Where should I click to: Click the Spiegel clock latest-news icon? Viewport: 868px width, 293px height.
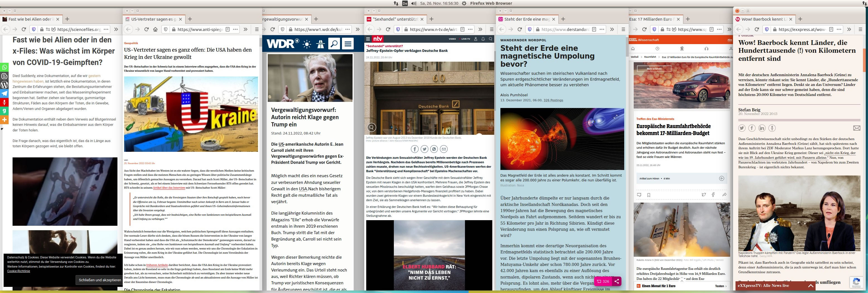pos(657,49)
